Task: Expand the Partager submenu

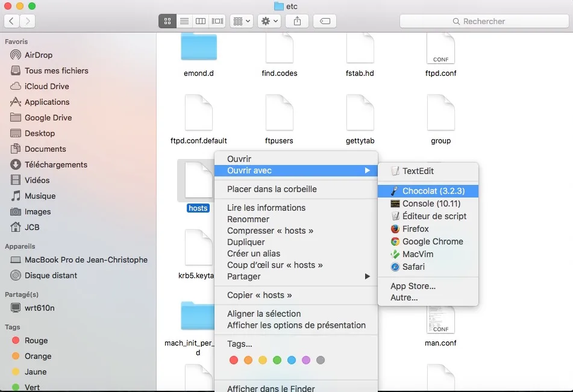Action: (296, 276)
